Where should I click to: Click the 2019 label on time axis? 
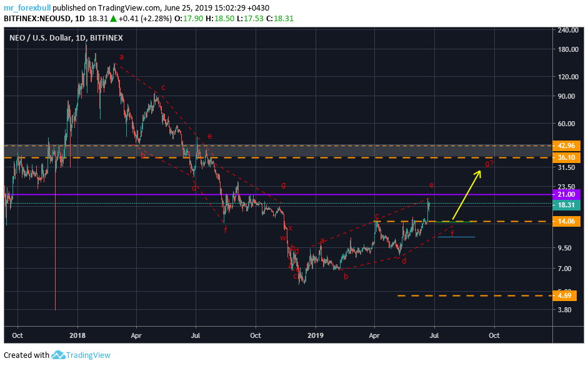pos(316,335)
